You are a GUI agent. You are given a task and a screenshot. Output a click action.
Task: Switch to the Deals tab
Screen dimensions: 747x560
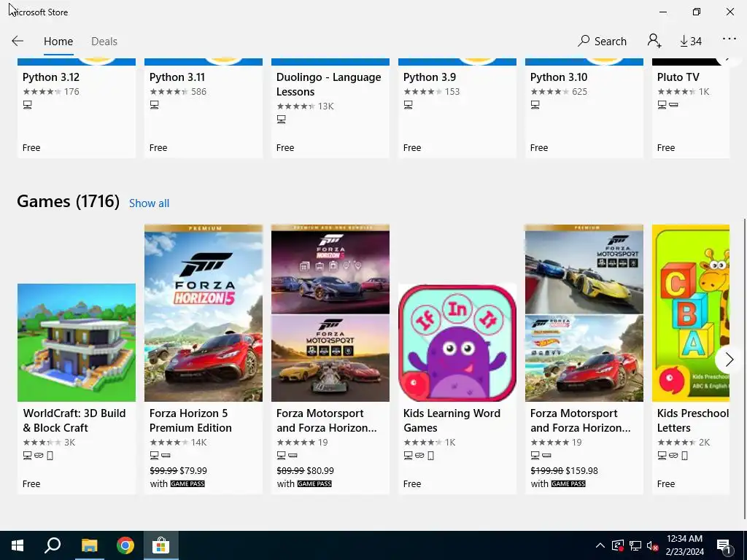click(x=104, y=42)
